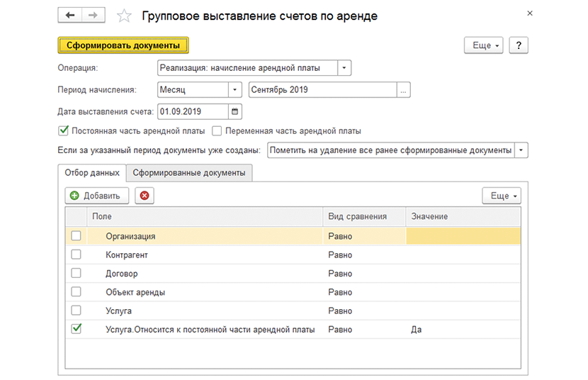Go back with the left arrow button
This screenshot has height=380, width=588.
click(x=70, y=16)
